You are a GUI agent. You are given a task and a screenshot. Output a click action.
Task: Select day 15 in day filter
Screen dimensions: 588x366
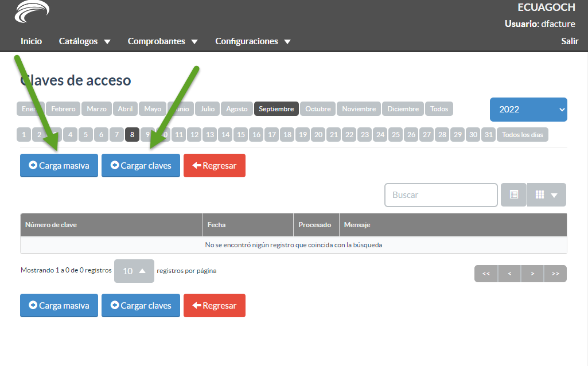[241, 135]
